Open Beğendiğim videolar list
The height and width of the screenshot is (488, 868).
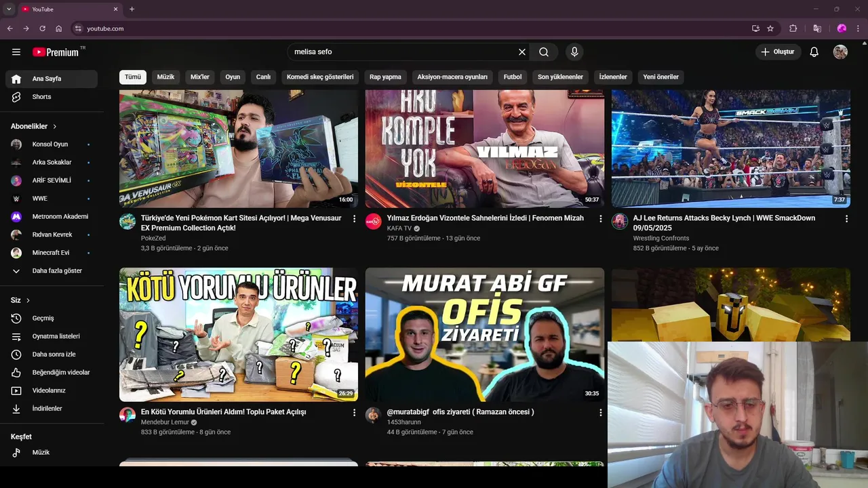[52, 373]
